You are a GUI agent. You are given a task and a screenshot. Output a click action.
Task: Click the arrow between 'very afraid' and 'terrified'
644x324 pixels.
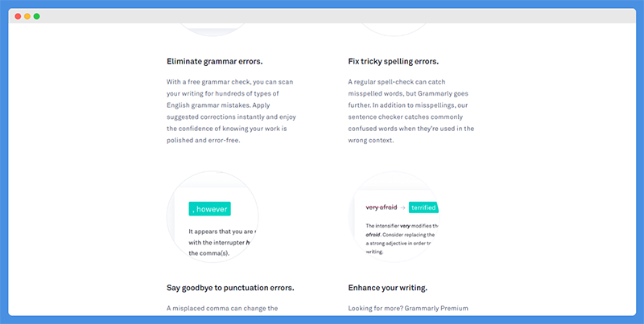tap(403, 208)
